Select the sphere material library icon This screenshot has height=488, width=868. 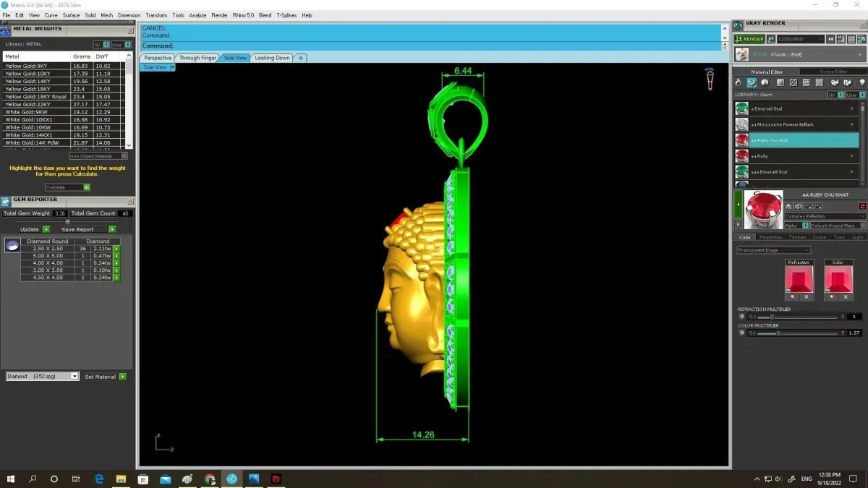(x=765, y=83)
